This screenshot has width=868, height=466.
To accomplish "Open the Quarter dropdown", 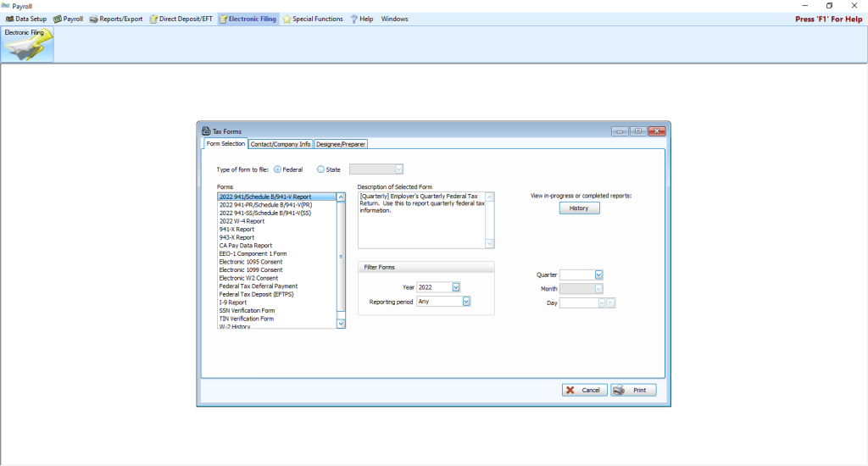I will click(x=598, y=275).
